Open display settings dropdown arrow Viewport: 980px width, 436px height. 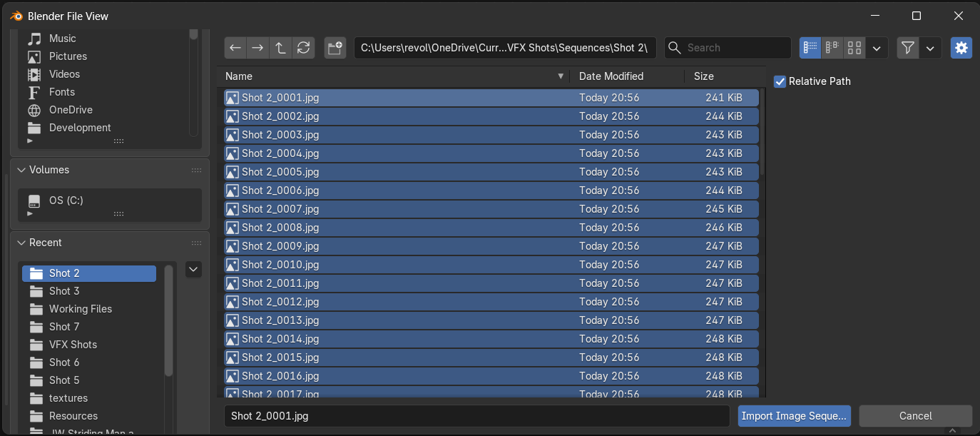pos(877,48)
